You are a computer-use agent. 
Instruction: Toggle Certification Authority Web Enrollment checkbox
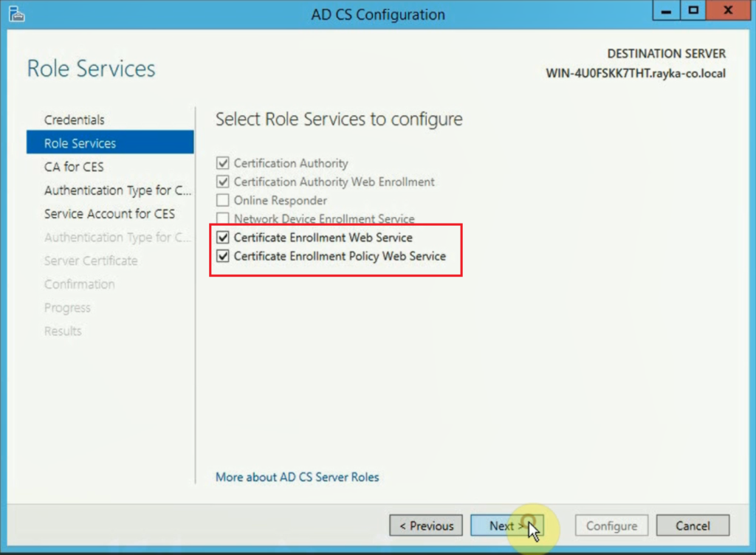(x=223, y=182)
